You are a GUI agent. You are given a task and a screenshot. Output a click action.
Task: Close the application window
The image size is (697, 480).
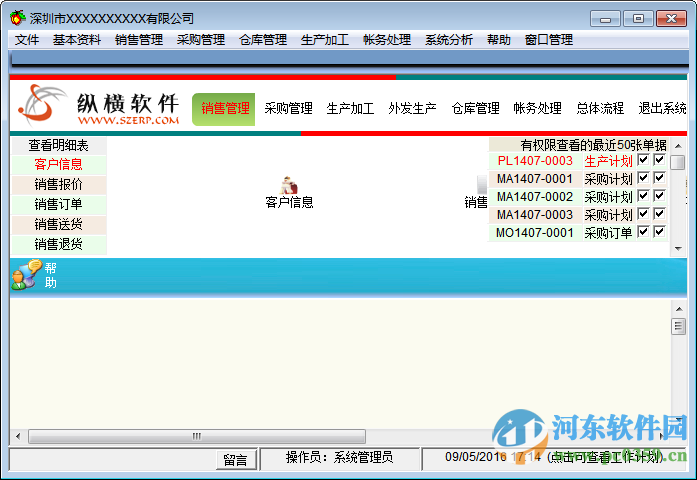click(x=671, y=19)
